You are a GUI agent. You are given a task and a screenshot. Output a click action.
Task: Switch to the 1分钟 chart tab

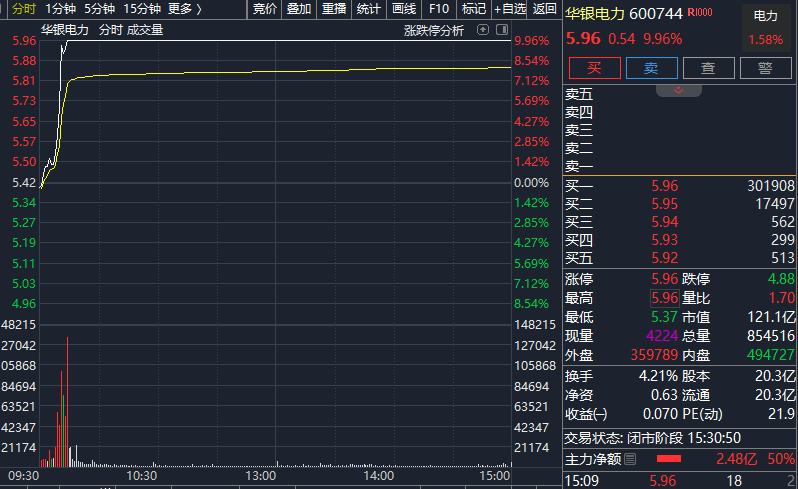(x=60, y=9)
